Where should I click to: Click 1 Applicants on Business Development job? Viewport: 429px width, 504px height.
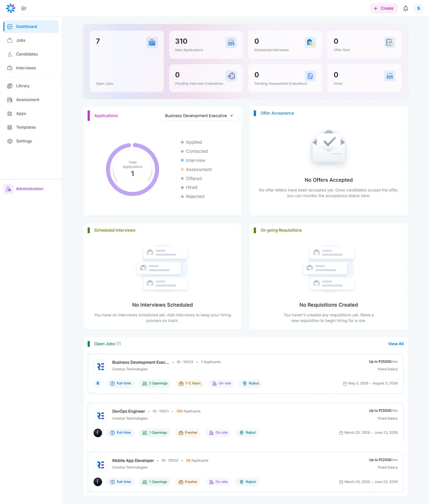click(211, 362)
